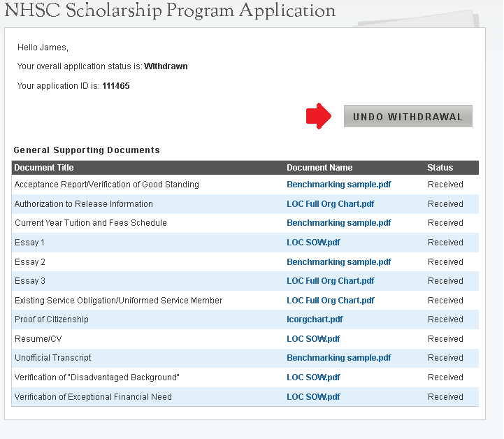The height and width of the screenshot is (439, 504).
Task: Open LOC SOW.pdf for Resume/CV
Action: point(313,339)
